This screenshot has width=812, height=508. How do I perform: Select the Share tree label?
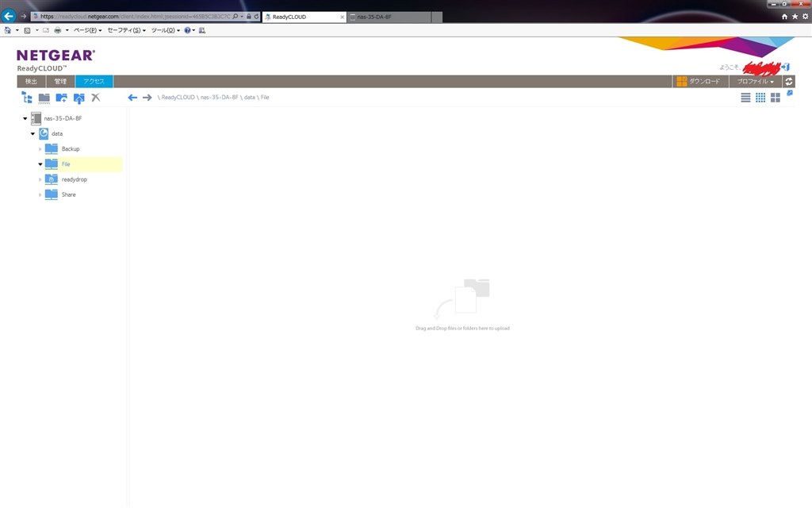click(68, 195)
